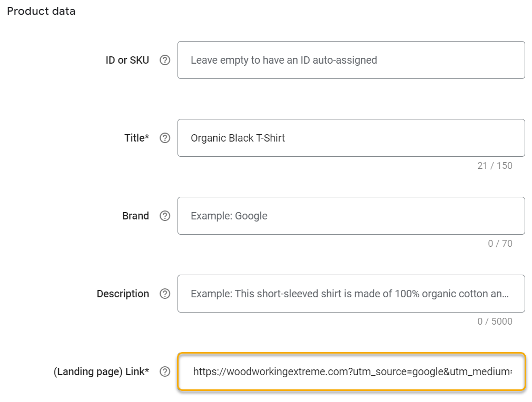Screen dimensions: 532x402
Task: Click the Title character counter 21 / 150
Action: [495, 166]
